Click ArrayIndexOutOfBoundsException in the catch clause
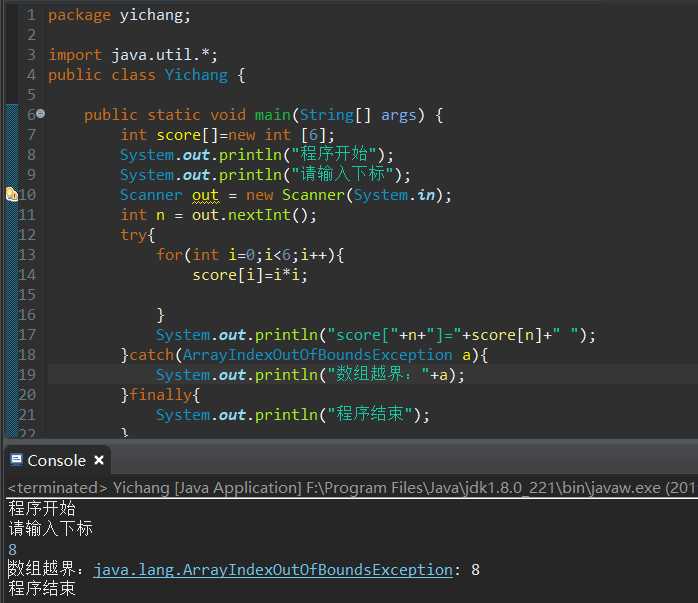The image size is (698, 603). [x=317, y=355]
